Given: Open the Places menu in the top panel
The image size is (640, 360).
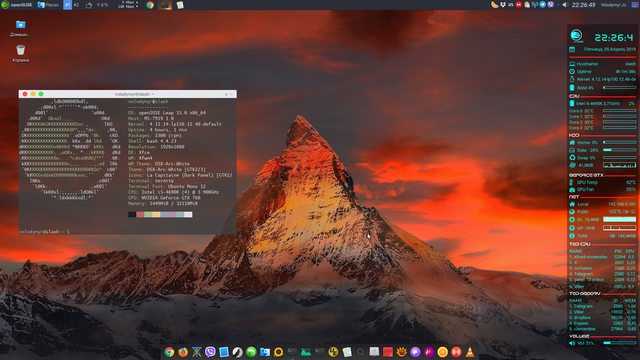Looking at the screenshot, I should (48, 5).
